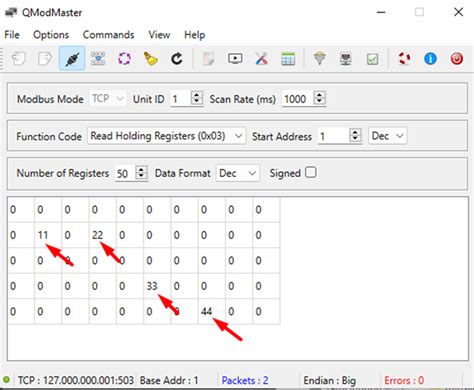
Task: Click the Base Addr : 1 status entry
Action: pyautogui.click(x=169, y=380)
